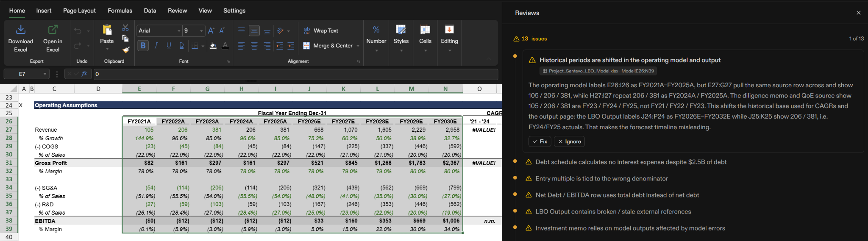The image size is (868, 241).
Task: Open the Settings tab
Action: coord(234,11)
